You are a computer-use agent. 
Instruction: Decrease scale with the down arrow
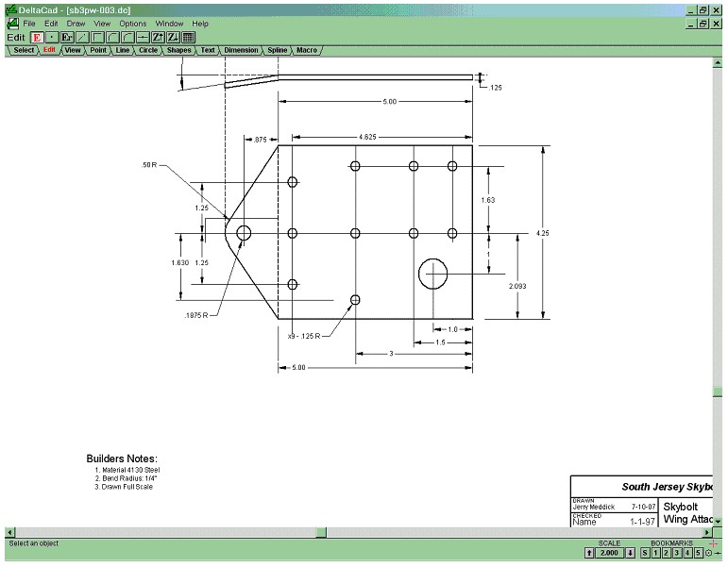coord(630,553)
